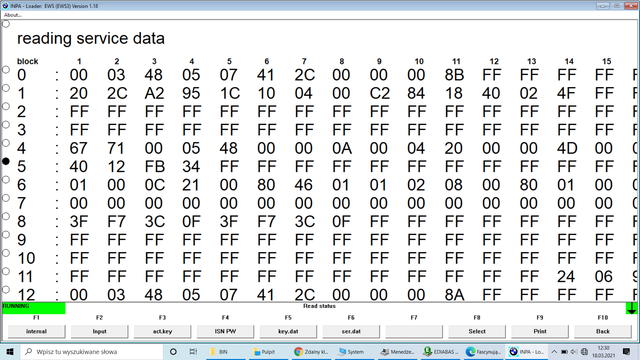Select radio button for block 2
Viewport: 640px width, 360px height.
[x=6, y=107]
